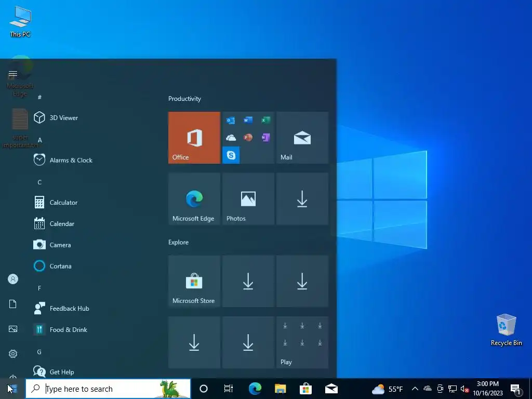Select This PC desktop icon
Viewport: 532px width, 399px height.
pyautogui.click(x=20, y=22)
